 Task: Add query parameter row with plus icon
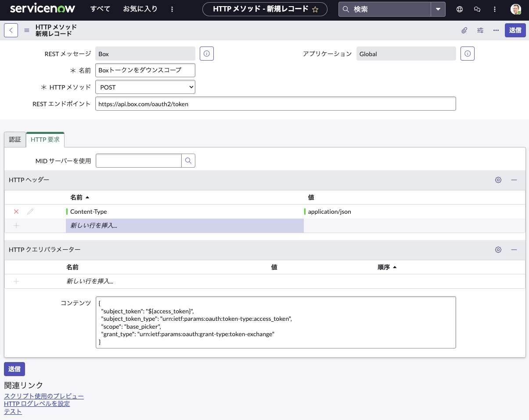tap(16, 281)
